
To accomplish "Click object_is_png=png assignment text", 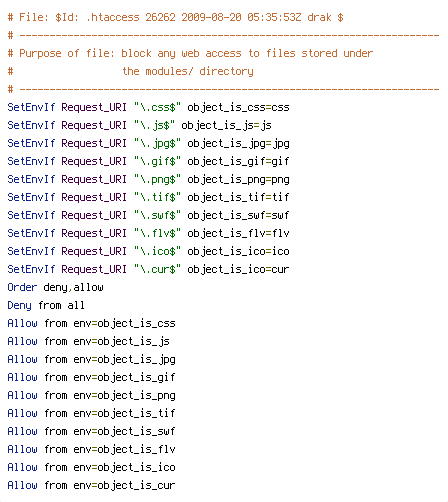I will 238,180.
